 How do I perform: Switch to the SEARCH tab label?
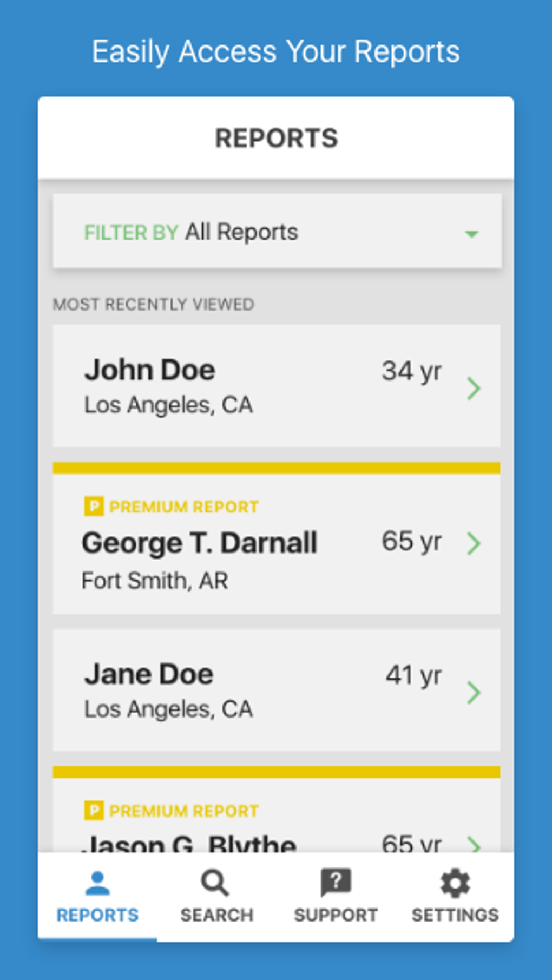[216, 915]
